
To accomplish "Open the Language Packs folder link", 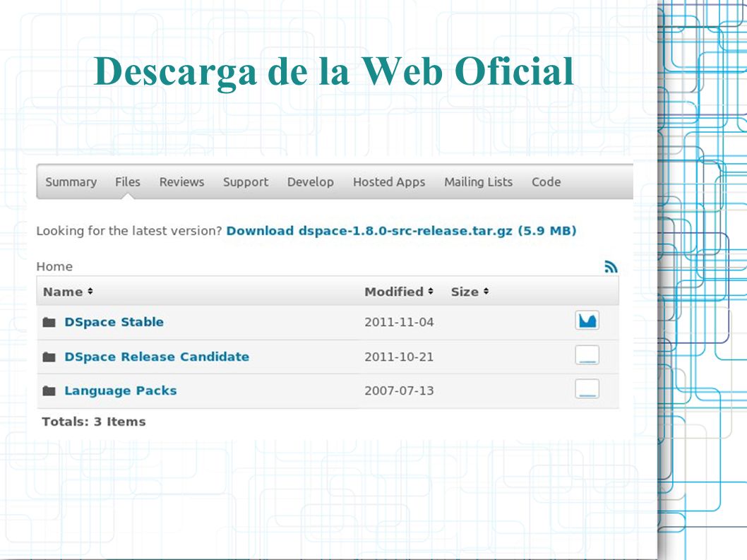I will point(121,391).
